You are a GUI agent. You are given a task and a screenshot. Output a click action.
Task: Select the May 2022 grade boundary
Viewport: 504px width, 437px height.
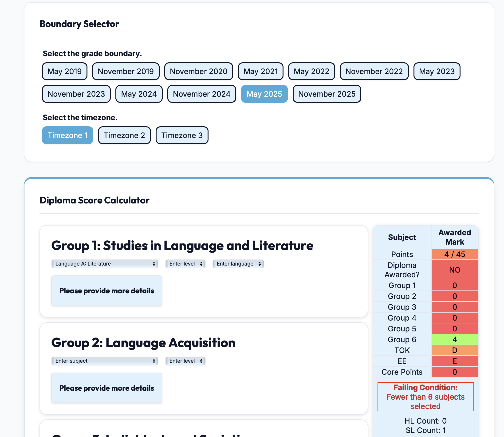311,71
